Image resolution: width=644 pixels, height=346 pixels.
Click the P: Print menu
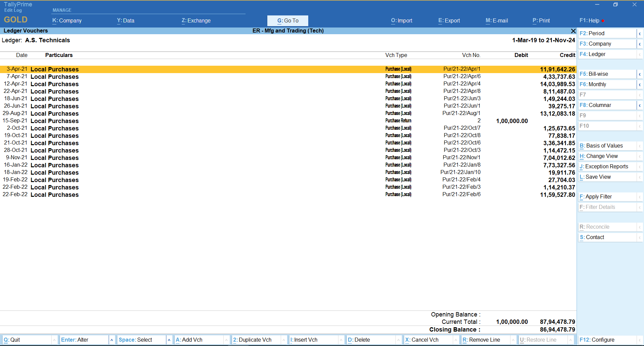(x=541, y=21)
